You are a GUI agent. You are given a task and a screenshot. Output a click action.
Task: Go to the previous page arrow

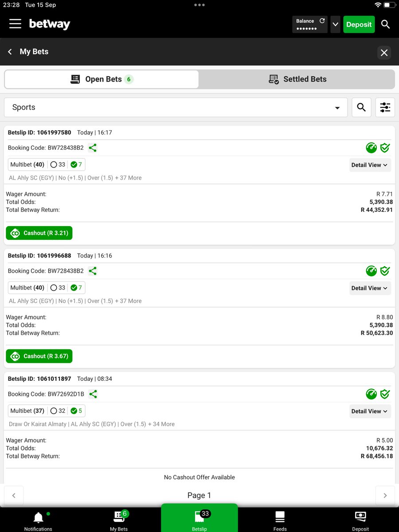point(14,496)
